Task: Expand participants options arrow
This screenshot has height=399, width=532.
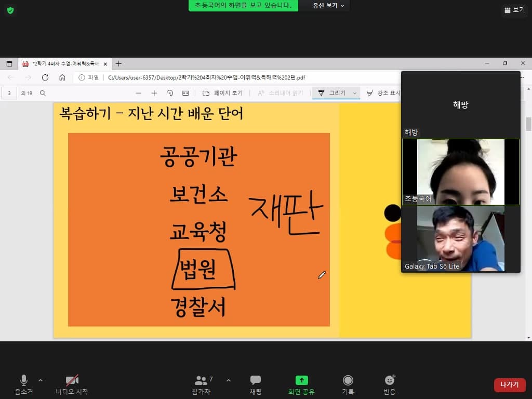Action: click(x=229, y=380)
